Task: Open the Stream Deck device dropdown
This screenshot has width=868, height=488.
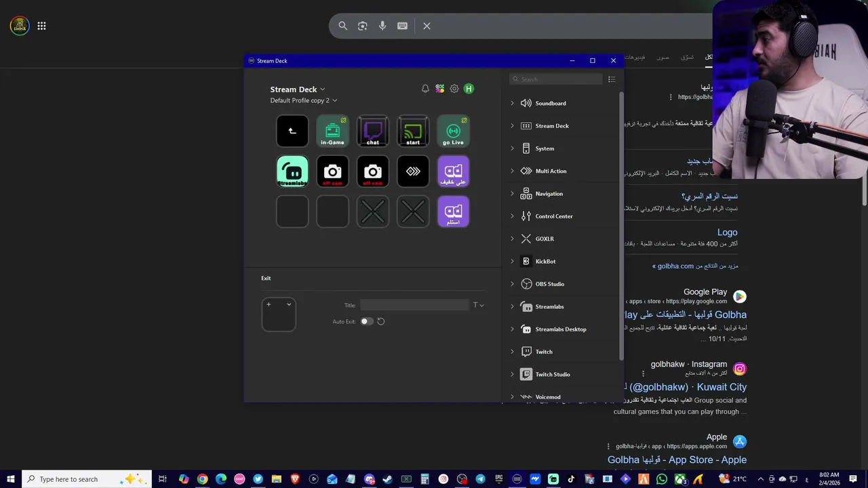Action: point(298,89)
